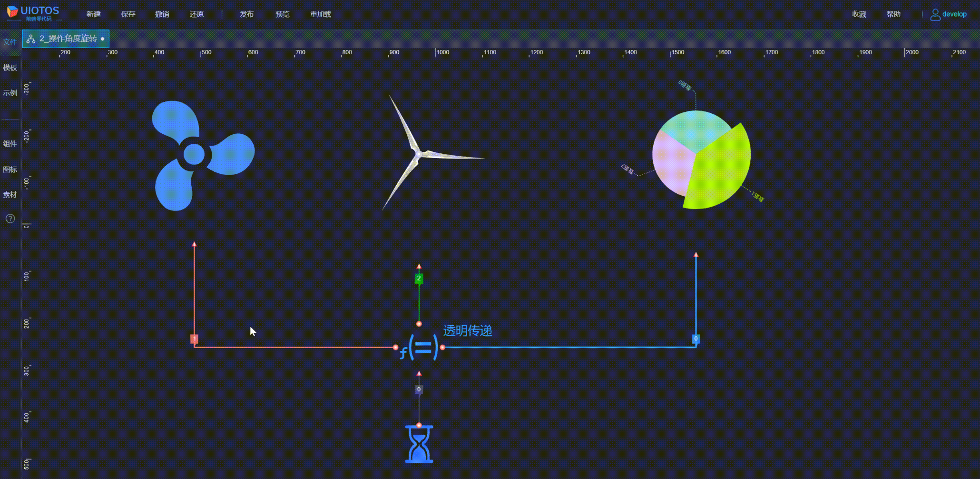Switch to the 2_操作角度旋转 tab
980x479 pixels.
(x=66, y=39)
